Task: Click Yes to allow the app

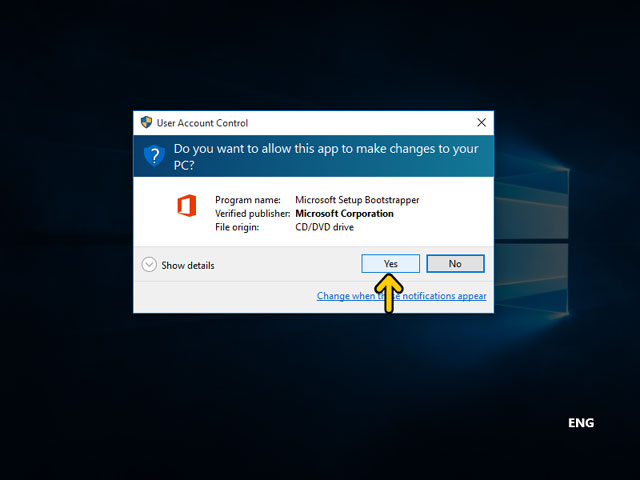Action: point(390,264)
